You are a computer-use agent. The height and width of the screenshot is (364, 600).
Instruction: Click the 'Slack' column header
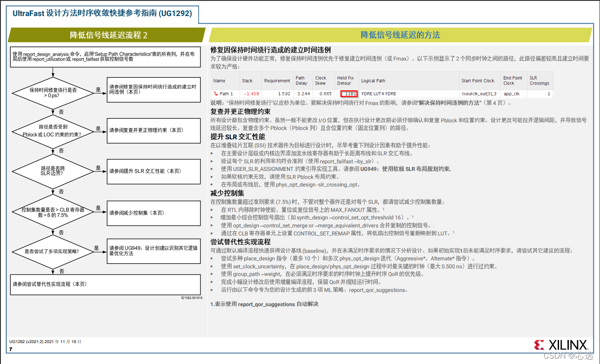247,81
